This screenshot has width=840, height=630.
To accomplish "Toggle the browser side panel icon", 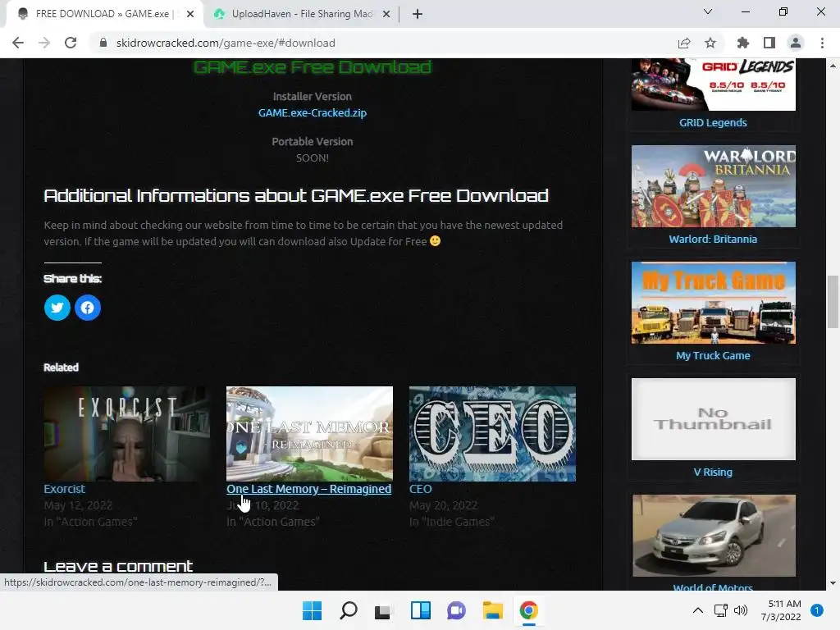I will coord(769,43).
